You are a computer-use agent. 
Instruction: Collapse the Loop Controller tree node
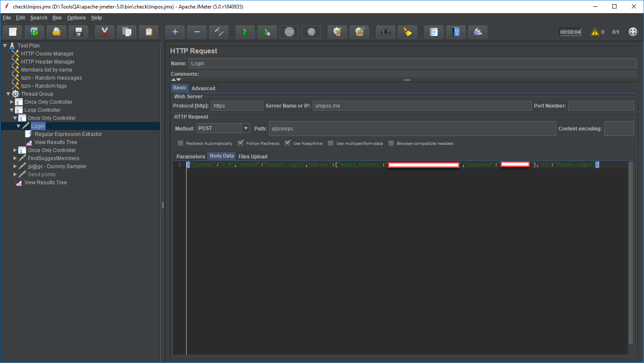(x=12, y=110)
